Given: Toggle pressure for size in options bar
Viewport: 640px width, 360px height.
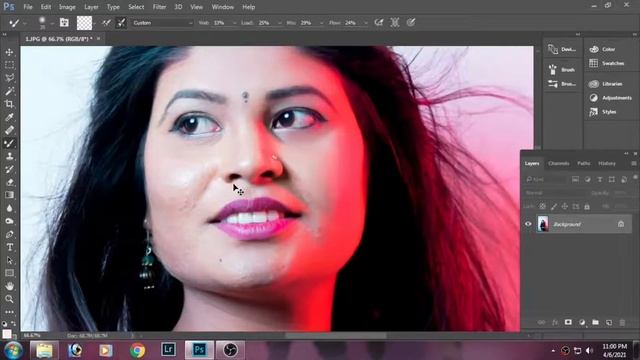Looking at the screenshot, I should pyautogui.click(x=411, y=22).
